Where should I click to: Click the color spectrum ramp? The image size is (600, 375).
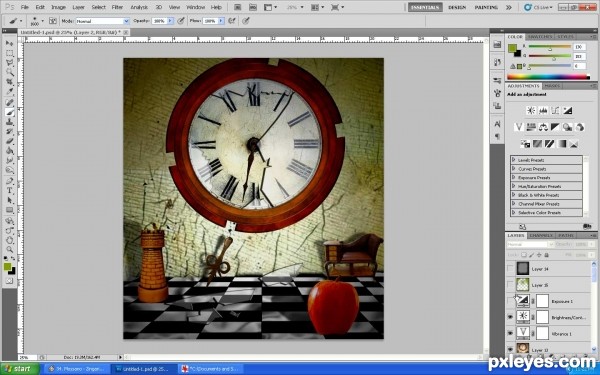tap(548, 77)
